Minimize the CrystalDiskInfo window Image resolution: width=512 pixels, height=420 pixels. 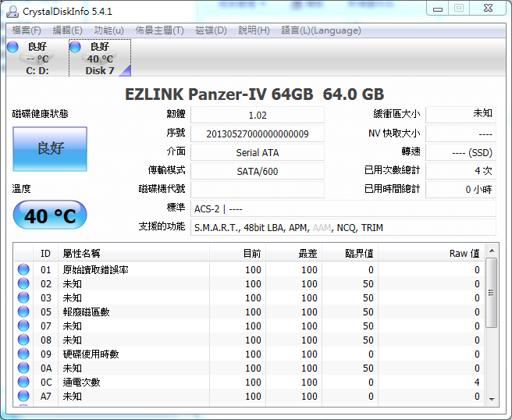[438, 9]
